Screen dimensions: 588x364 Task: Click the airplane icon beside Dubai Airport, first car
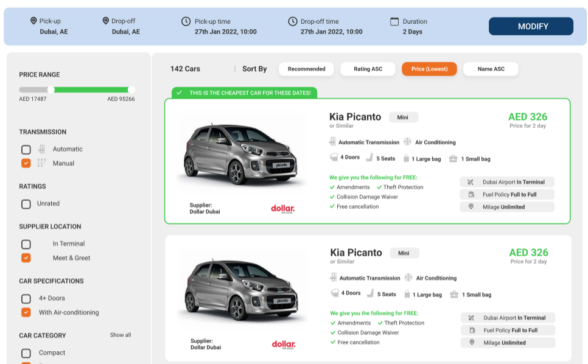click(471, 182)
